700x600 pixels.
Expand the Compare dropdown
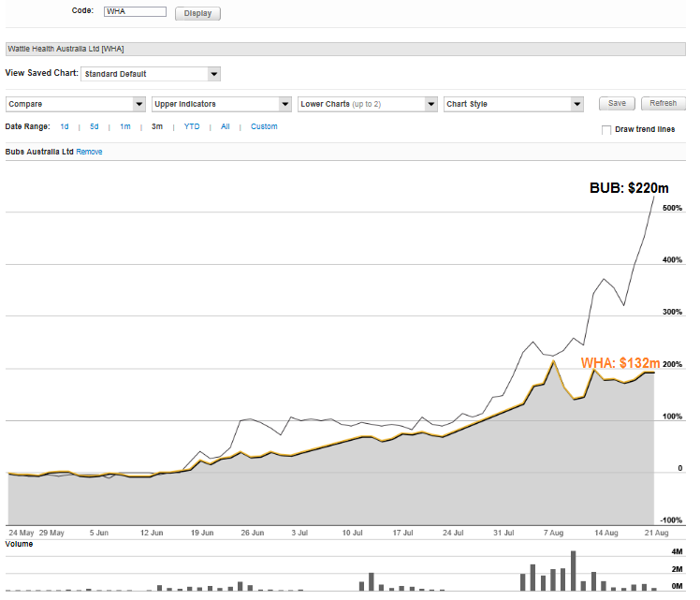point(77,106)
